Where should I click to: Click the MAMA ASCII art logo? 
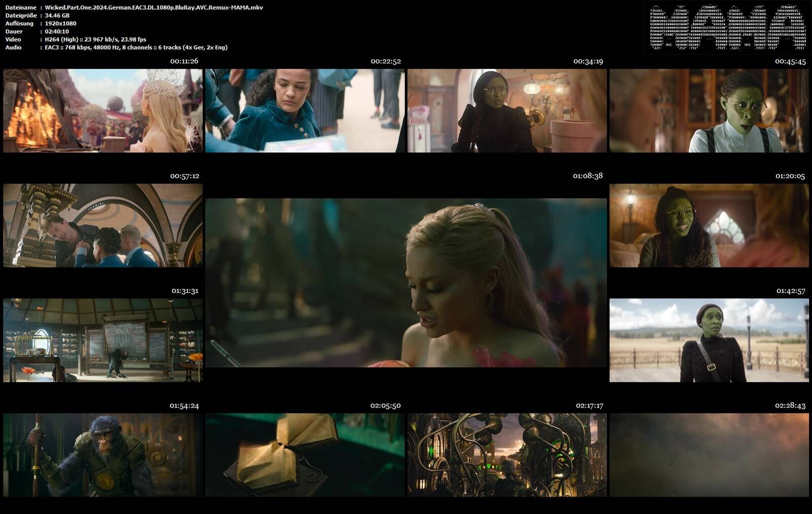point(728,27)
